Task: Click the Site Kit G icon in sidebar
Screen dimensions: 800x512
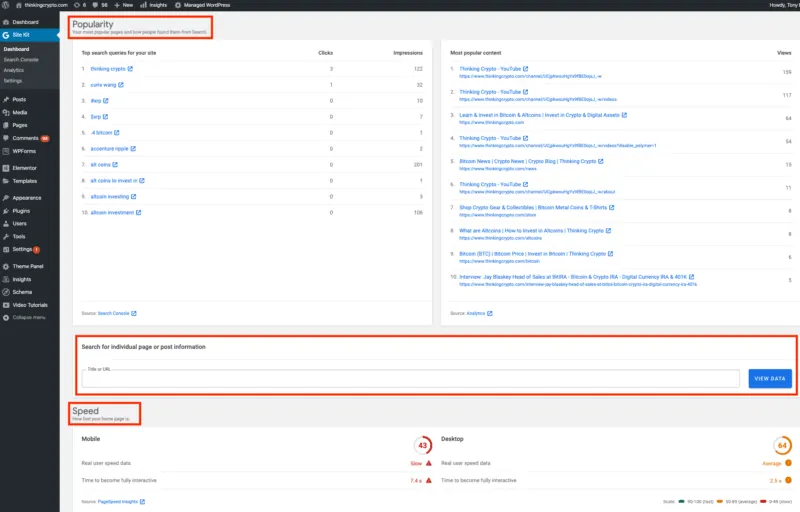Action: (6, 35)
